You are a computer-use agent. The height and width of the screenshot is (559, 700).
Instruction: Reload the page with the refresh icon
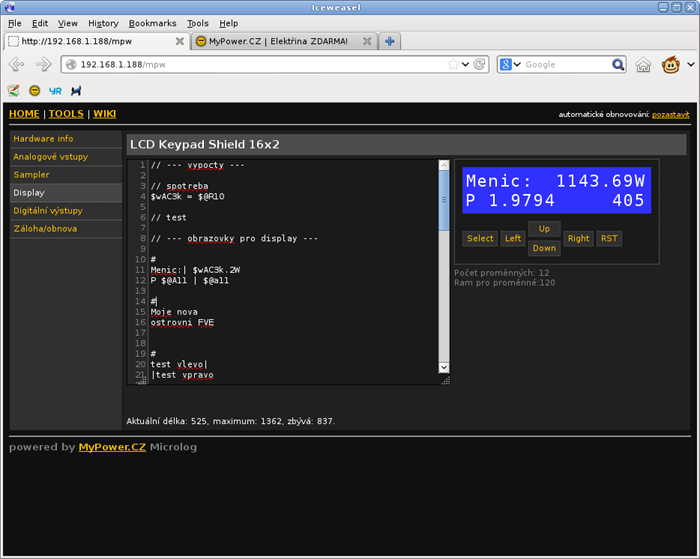pos(481,64)
